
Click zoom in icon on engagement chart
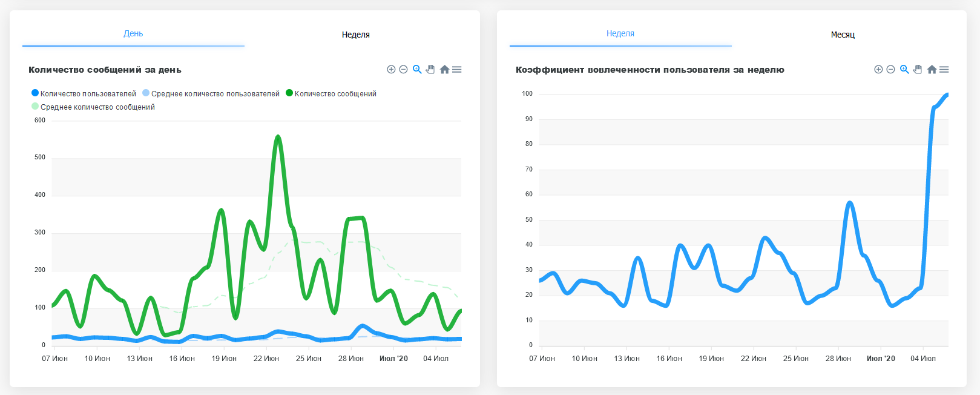878,70
